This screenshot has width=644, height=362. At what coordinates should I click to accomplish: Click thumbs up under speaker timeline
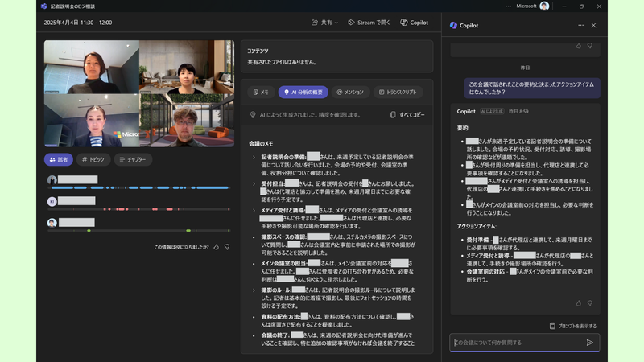tap(217, 247)
